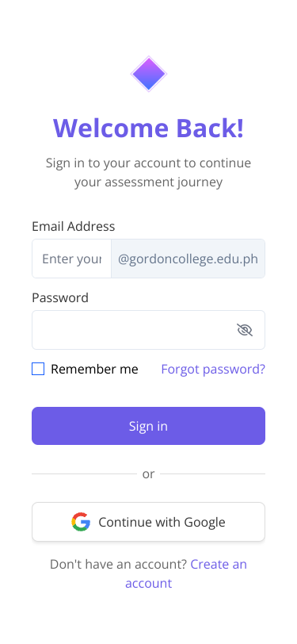This screenshot has height=644, width=297.
Task: Click the Password field label
Action: coord(60,297)
